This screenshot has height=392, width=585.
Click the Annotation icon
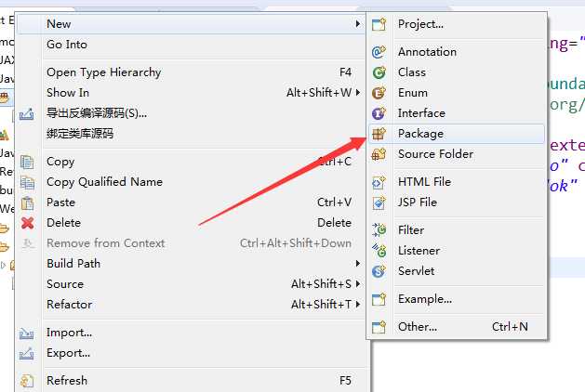tap(379, 52)
